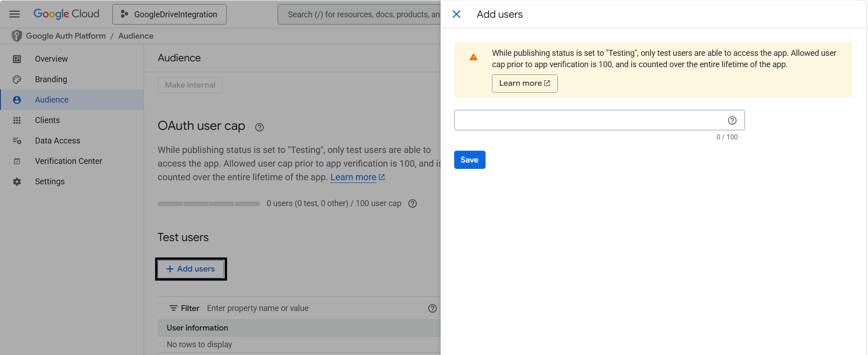
Task: Click help icon beside OAuth user cap heading
Action: pyautogui.click(x=259, y=127)
